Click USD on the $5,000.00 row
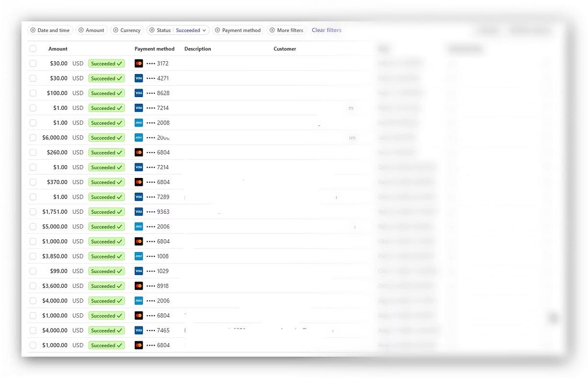 tap(78, 227)
